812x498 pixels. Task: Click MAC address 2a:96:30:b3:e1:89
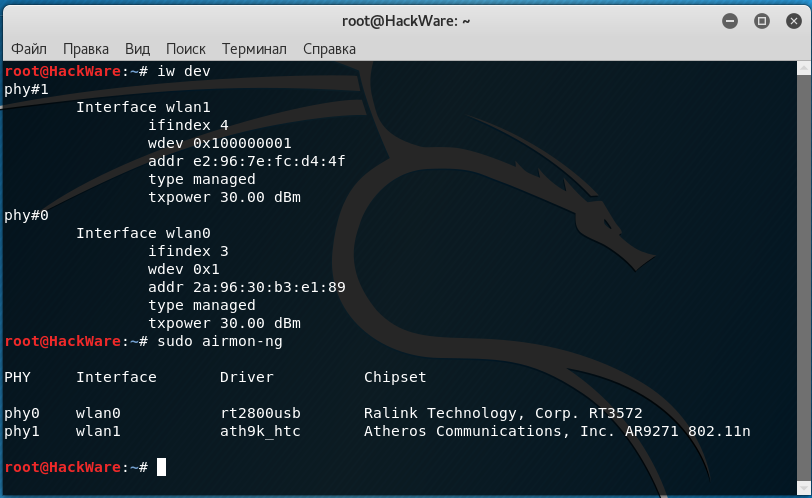click(x=269, y=287)
